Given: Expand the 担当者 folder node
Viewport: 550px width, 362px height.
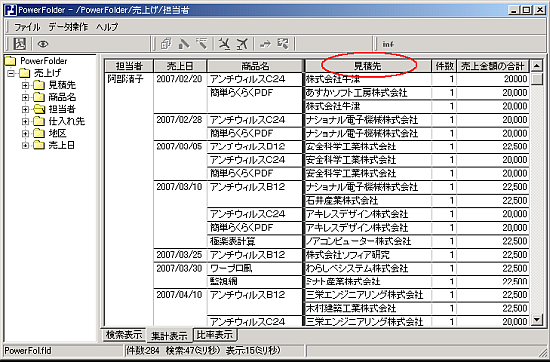Looking at the screenshot, I should tap(25, 109).
